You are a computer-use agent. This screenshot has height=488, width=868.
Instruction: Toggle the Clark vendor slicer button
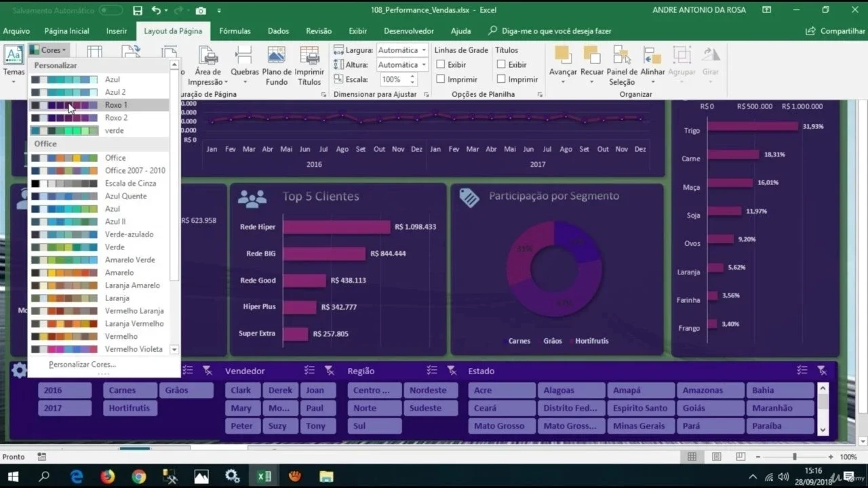(241, 390)
